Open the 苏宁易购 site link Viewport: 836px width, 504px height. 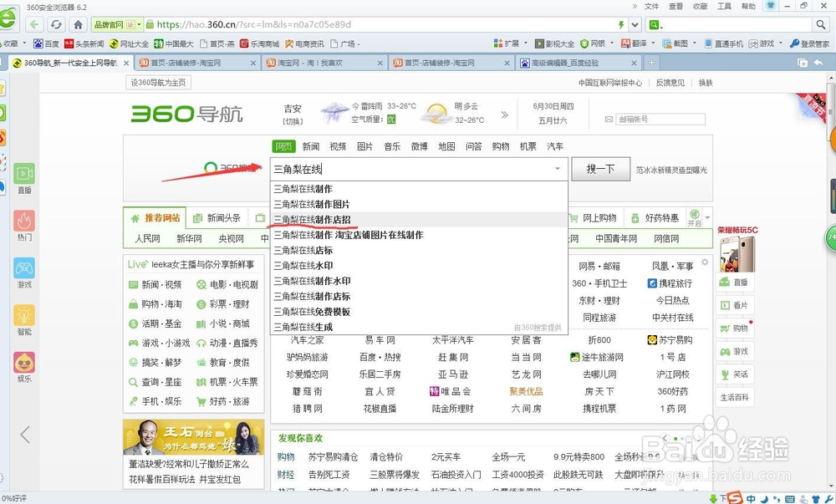pos(670,340)
